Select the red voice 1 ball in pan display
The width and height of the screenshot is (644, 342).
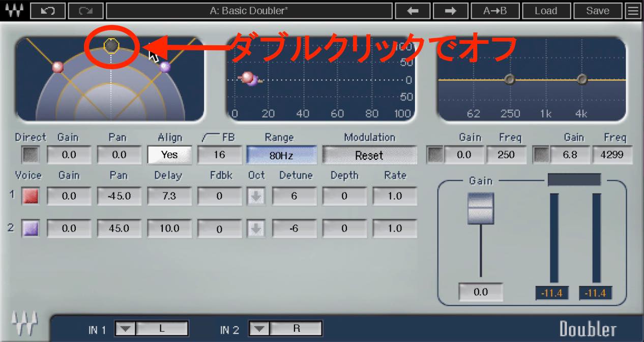(58, 67)
